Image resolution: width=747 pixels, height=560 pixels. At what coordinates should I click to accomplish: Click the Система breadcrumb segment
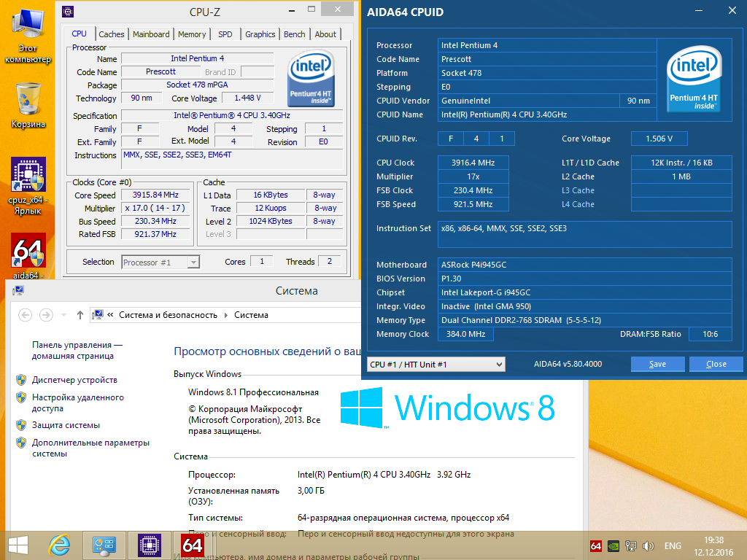(251, 315)
